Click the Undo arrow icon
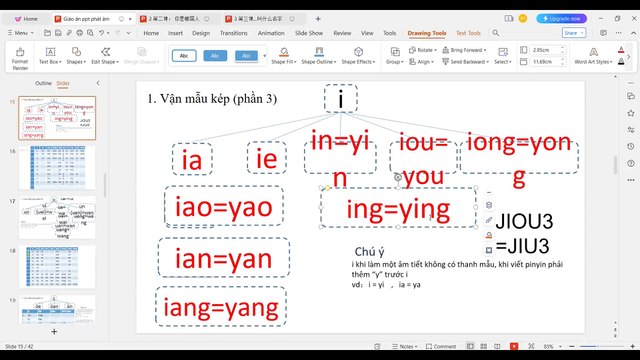This screenshot has height=360, width=640. tap(101, 33)
